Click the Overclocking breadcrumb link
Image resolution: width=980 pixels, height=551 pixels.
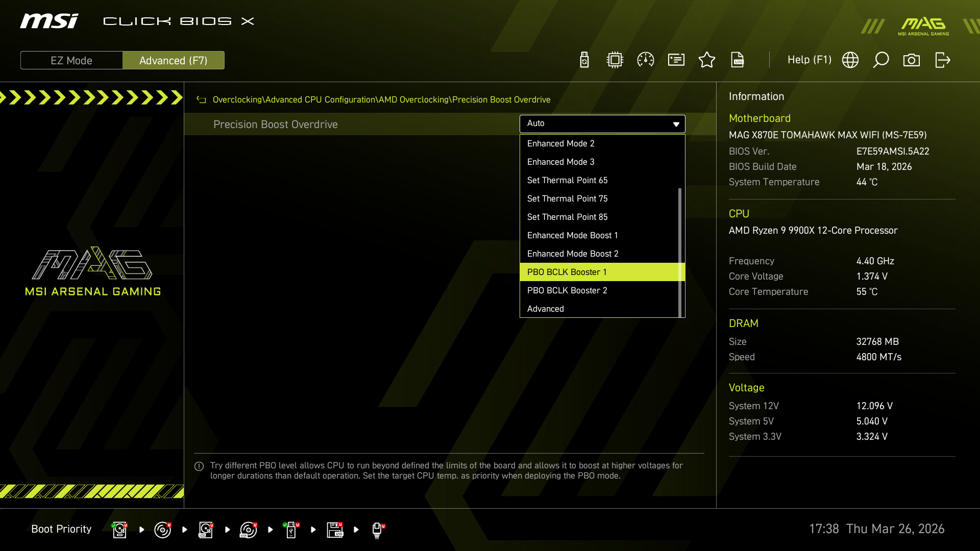pos(237,99)
